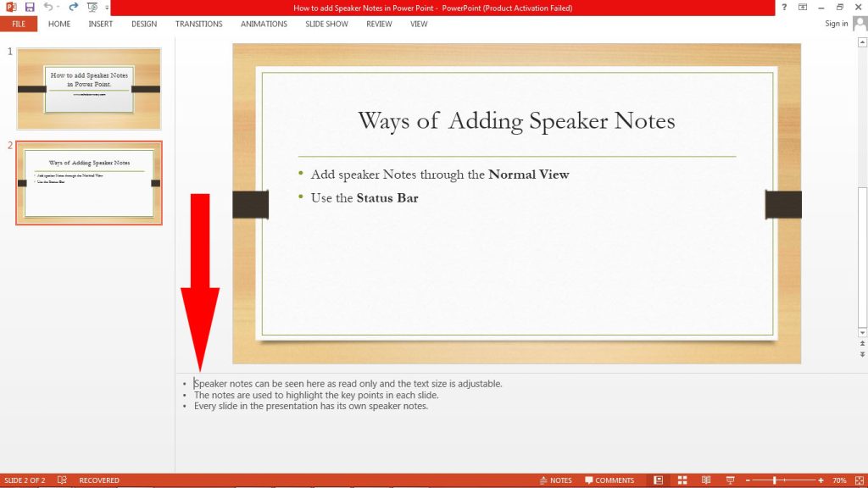Open Reading View from status bar
The height and width of the screenshot is (488, 868).
pyautogui.click(x=706, y=480)
